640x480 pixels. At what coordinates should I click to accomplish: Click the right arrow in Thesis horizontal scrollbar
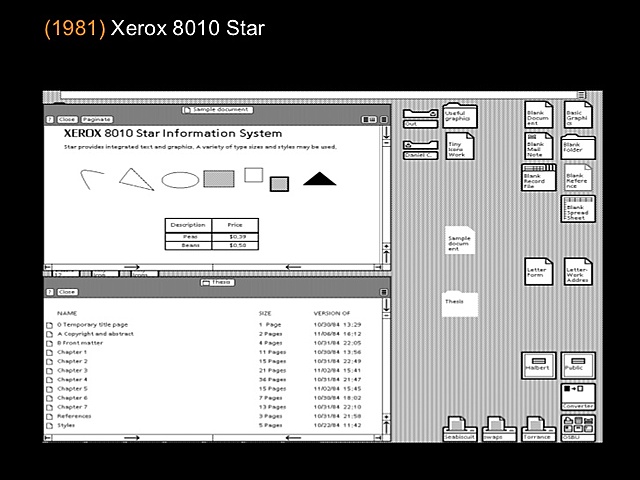pyautogui.click(x=131, y=438)
